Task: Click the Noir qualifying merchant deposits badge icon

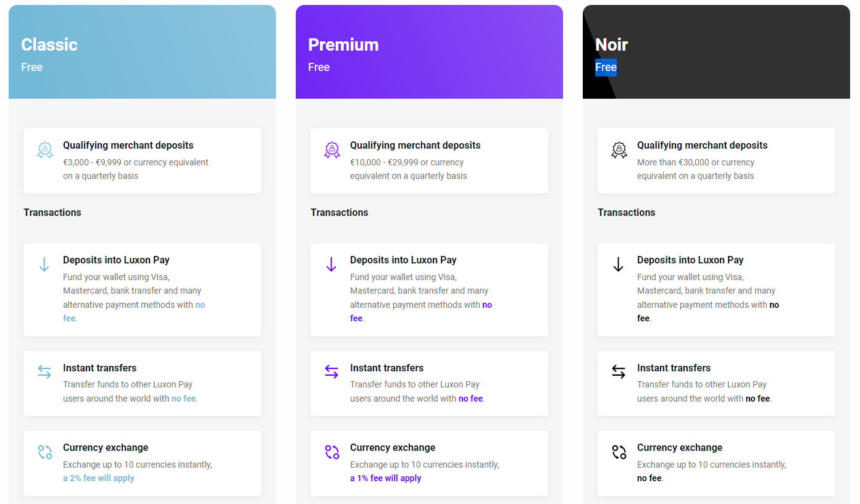Action: 619,150
